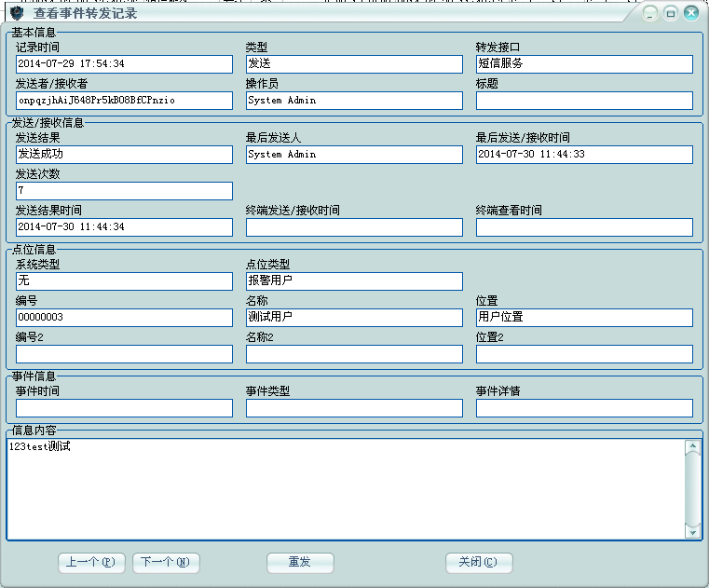Go to next record with 下一个(N)
The height and width of the screenshot is (588, 709).
pos(166,563)
